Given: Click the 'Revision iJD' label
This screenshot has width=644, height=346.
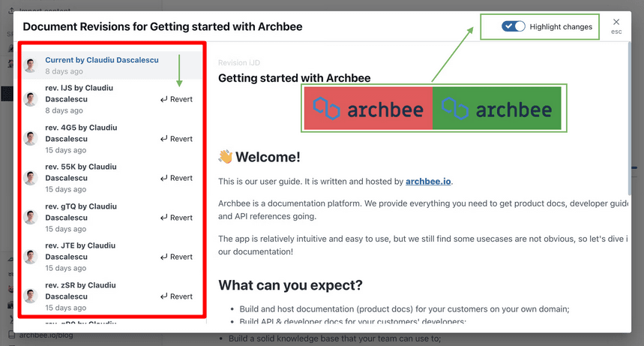Looking at the screenshot, I should (x=239, y=63).
